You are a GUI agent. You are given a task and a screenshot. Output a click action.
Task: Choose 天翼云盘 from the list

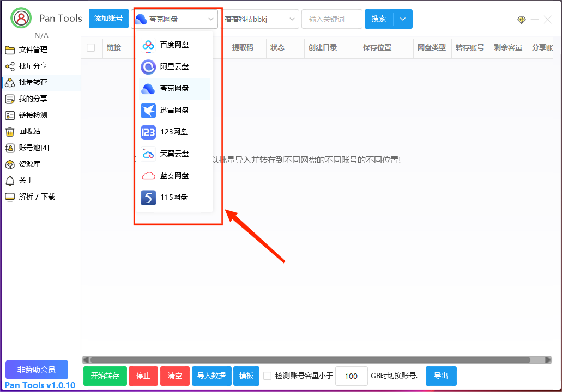174,154
